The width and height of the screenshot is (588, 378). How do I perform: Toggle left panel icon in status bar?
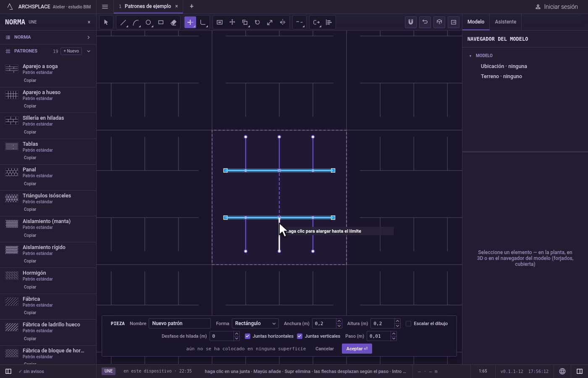[x=8, y=371]
